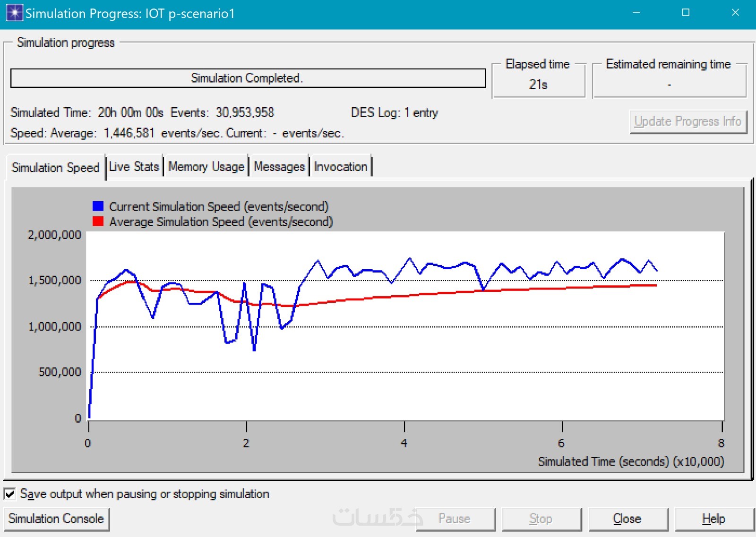Minimize the Simulation Progress window
Image resolution: width=756 pixels, height=537 pixels.
coord(636,13)
